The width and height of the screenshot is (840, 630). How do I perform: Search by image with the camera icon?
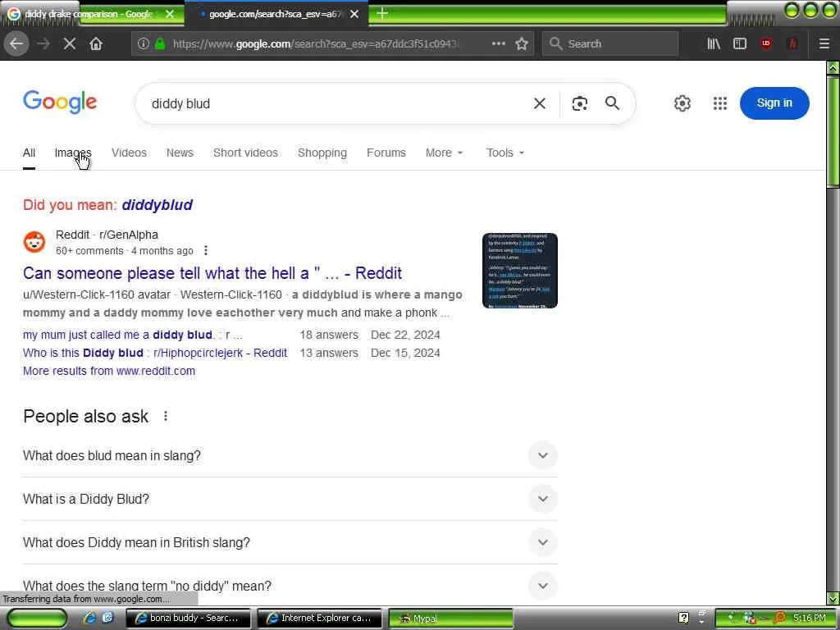580,103
